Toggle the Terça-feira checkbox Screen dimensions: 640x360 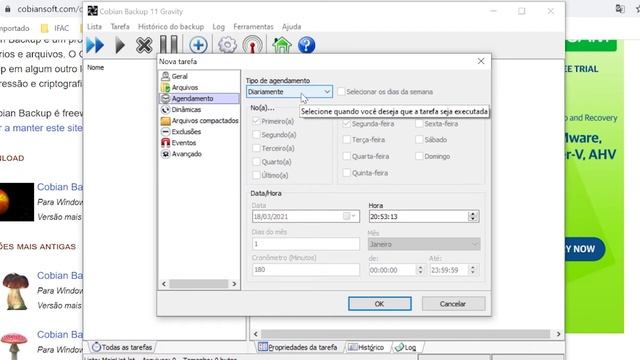pos(347,140)
